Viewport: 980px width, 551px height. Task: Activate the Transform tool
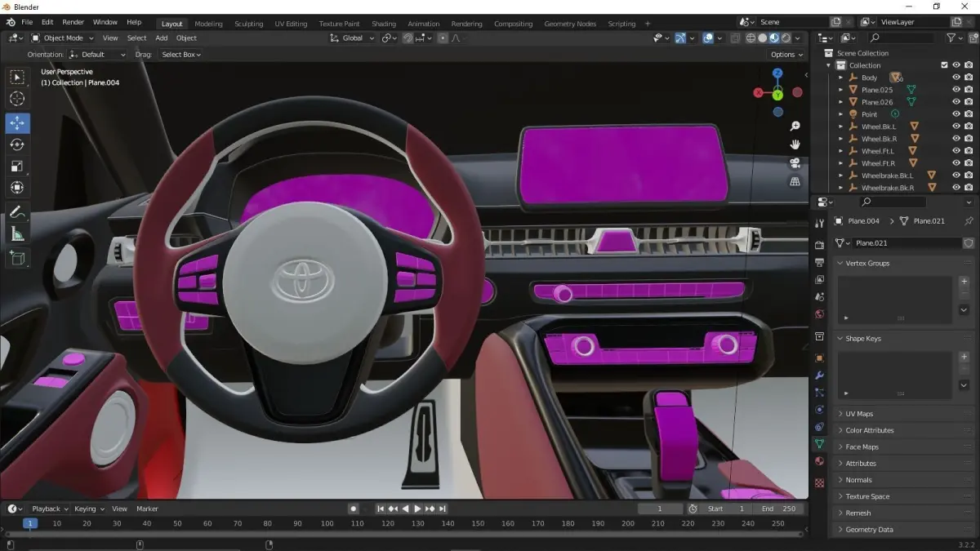[x=17, y=188]
